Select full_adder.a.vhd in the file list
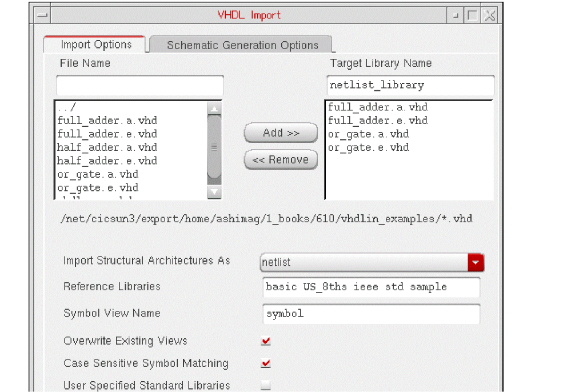 [x=107, y=121]
